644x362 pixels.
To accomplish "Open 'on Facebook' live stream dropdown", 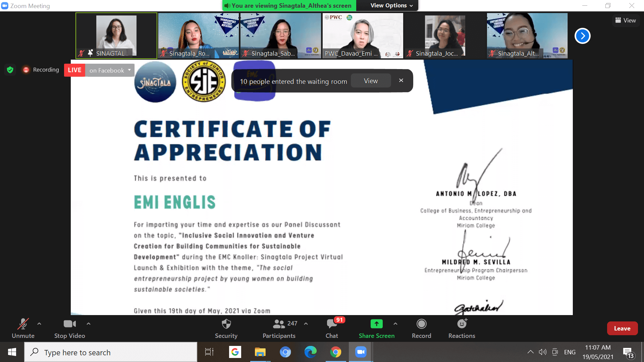I will (x=110, y=70).
